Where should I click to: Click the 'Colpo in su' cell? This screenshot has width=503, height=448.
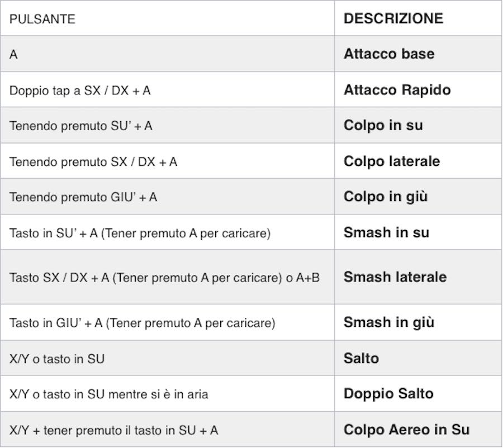pyautogui.click(x=418, y=125)
